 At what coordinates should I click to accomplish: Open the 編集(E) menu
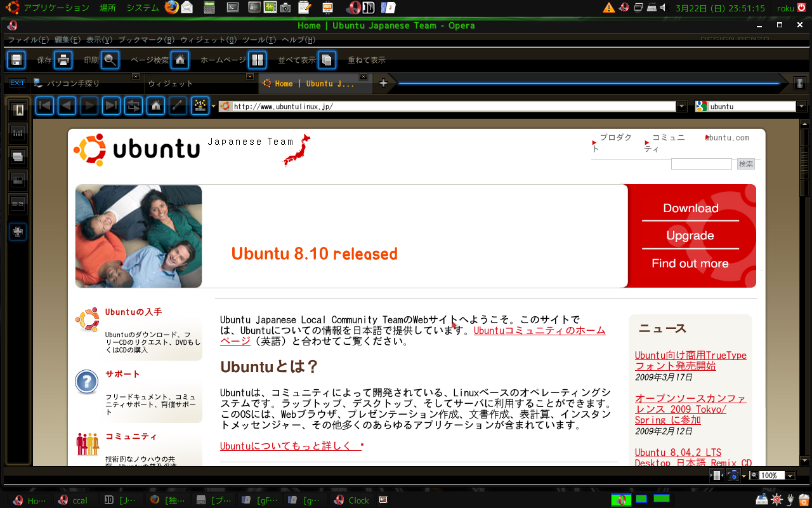point(68,39)
